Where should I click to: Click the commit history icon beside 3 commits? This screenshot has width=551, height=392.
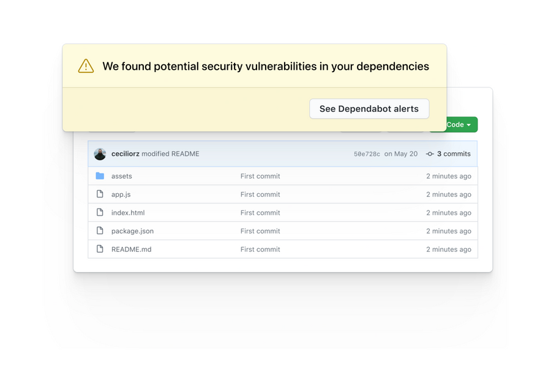pyautogui.click(x=429, y=153)
